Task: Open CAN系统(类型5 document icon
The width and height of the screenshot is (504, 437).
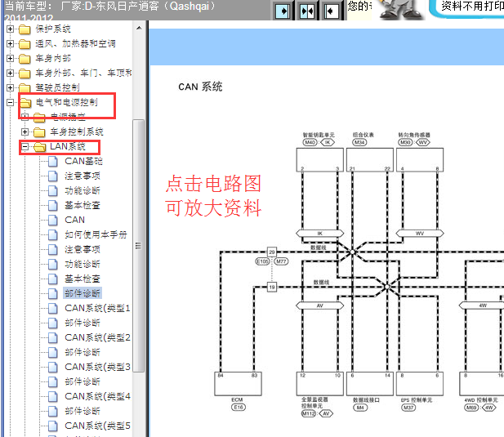Action: click(x=53, y=426)
